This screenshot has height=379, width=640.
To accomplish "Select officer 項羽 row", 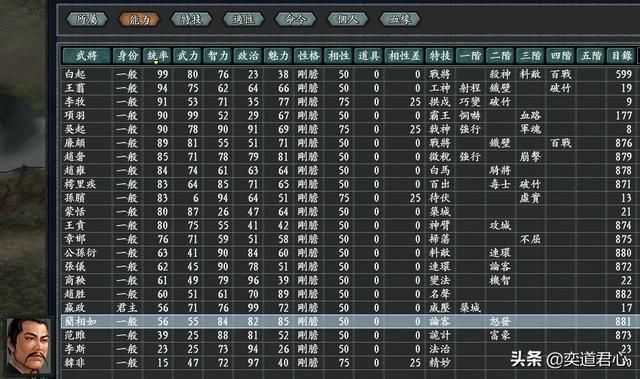I will click(349, 115).
